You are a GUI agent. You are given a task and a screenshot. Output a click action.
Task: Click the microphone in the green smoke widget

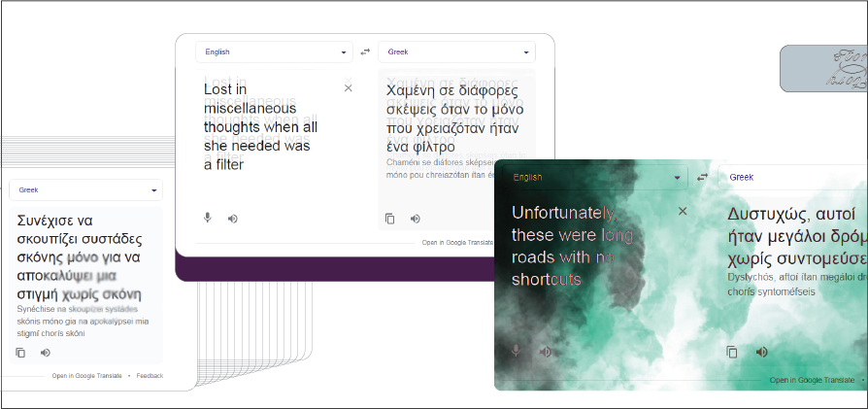pyautogui.click(x=517, y=352)
